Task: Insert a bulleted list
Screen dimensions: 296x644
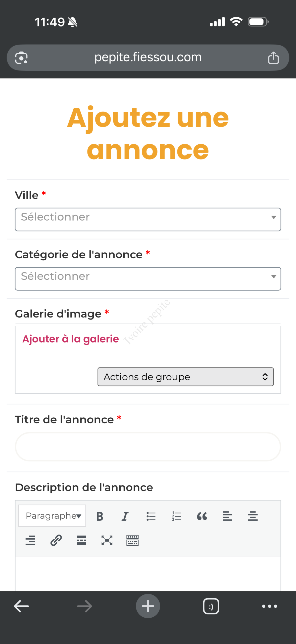Action: pyautogui.click(x=151, y=516)
